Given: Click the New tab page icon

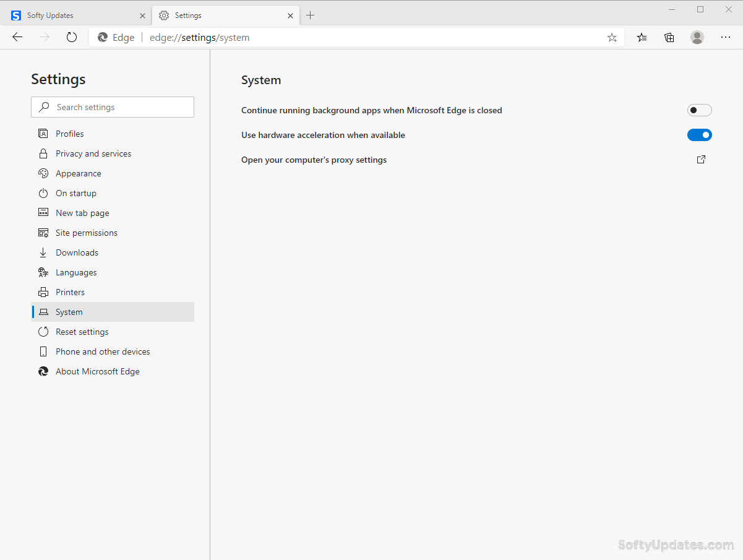Looking at the screenshot, I should coord(43,213).
